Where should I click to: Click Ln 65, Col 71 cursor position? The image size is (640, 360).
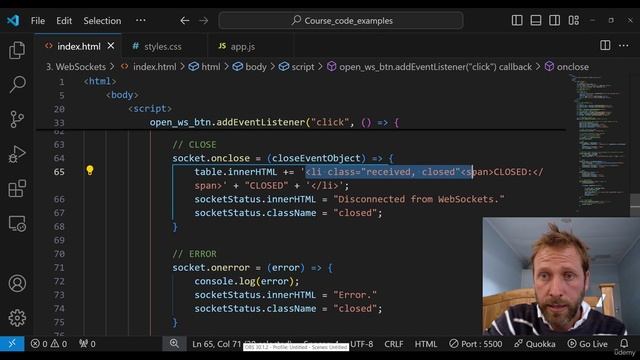click(217, 344)
